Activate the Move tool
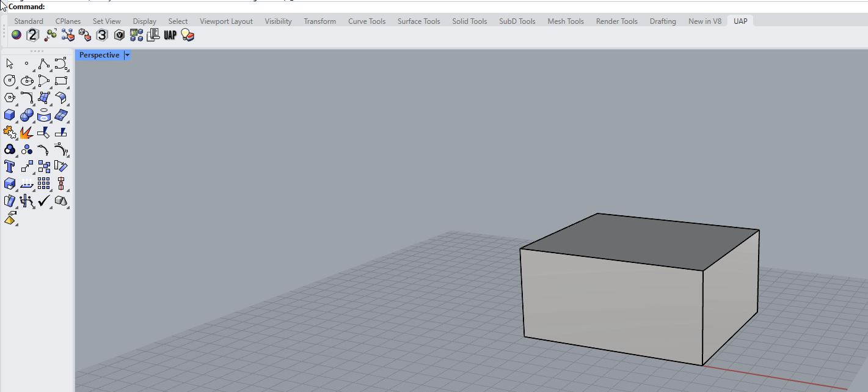Image resolution: width=868 pixels, height=392 pixels. [27, 166]
